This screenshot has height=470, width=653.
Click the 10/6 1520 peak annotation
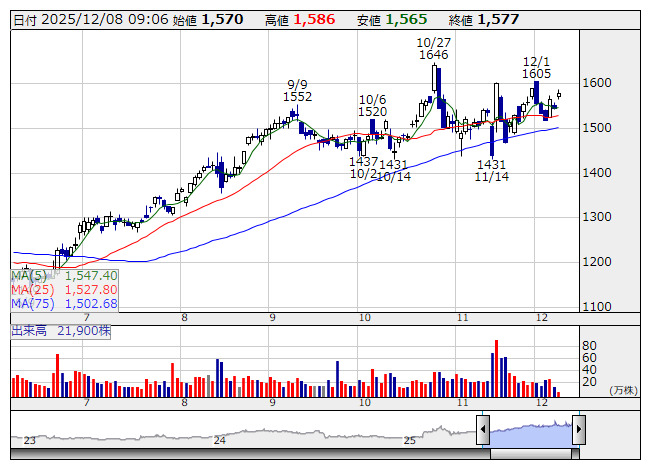tap(373, 106)
